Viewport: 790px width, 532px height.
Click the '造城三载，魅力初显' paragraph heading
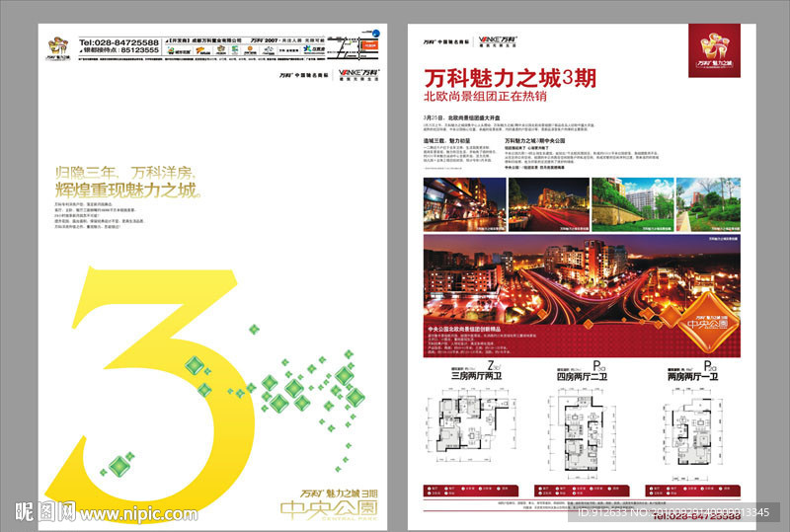447,140
